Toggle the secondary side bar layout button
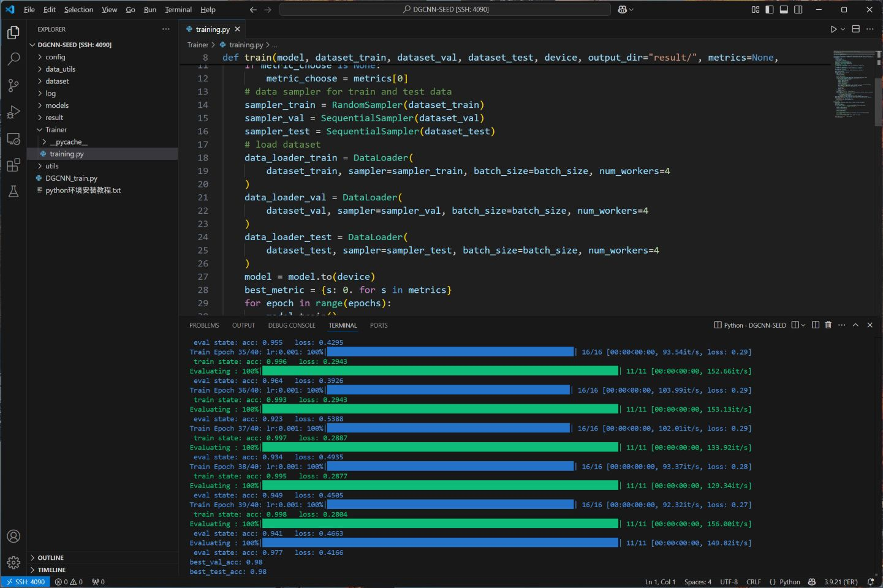883x588 pixels. coord(798,10)
